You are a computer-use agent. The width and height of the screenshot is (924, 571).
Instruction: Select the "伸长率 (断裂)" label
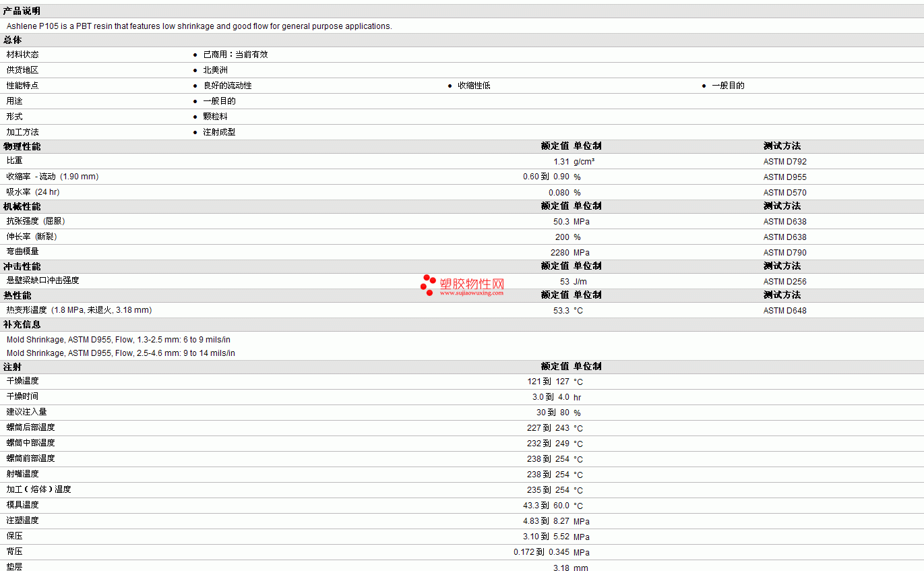32,237
